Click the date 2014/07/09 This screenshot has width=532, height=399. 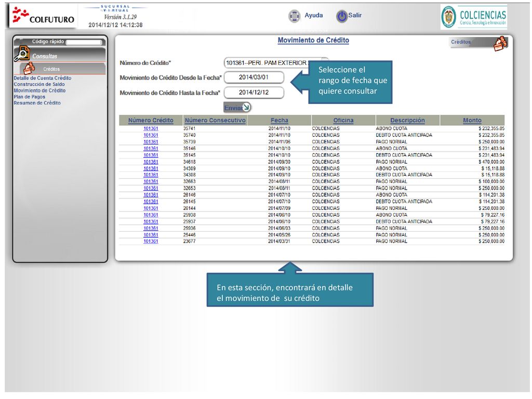point(279,208)
